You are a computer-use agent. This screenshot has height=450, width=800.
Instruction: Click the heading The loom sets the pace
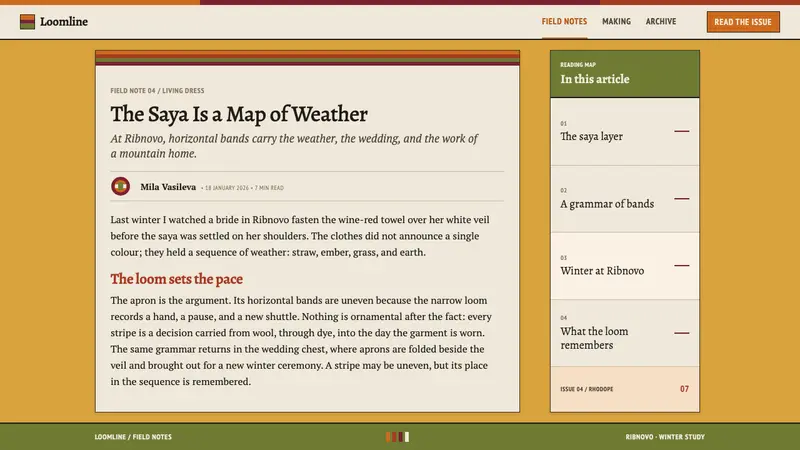click(x=177, y=279)
